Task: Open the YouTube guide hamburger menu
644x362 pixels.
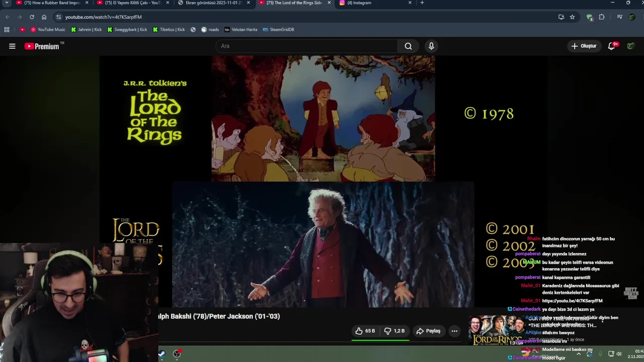Action: point(12,46)
